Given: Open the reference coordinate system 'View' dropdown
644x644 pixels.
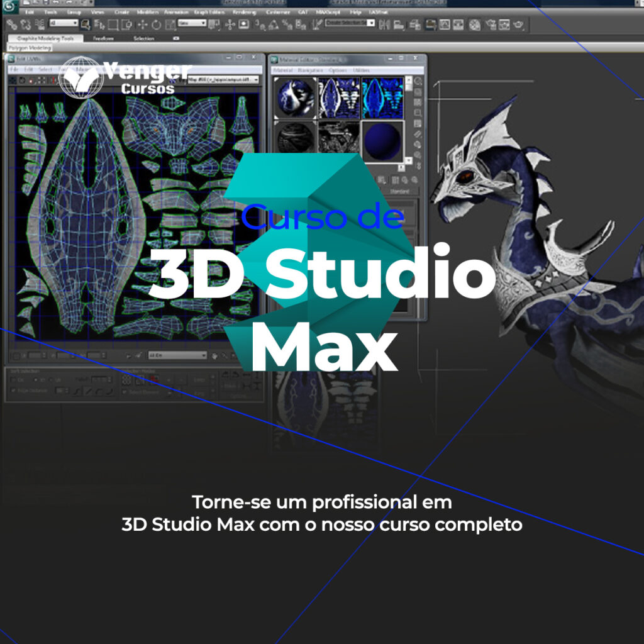Looking at the screenshot, I should click(192, 23).
